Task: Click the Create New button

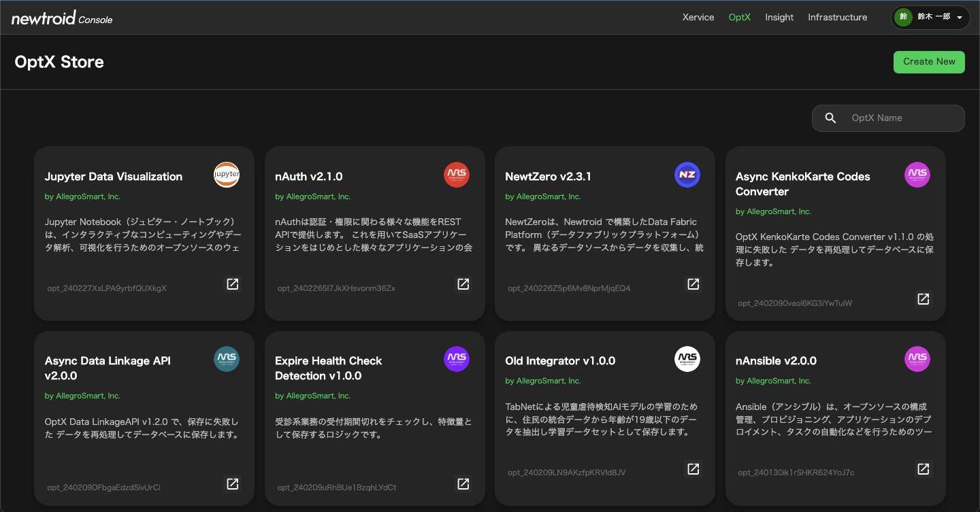Action: pos(929,61)
